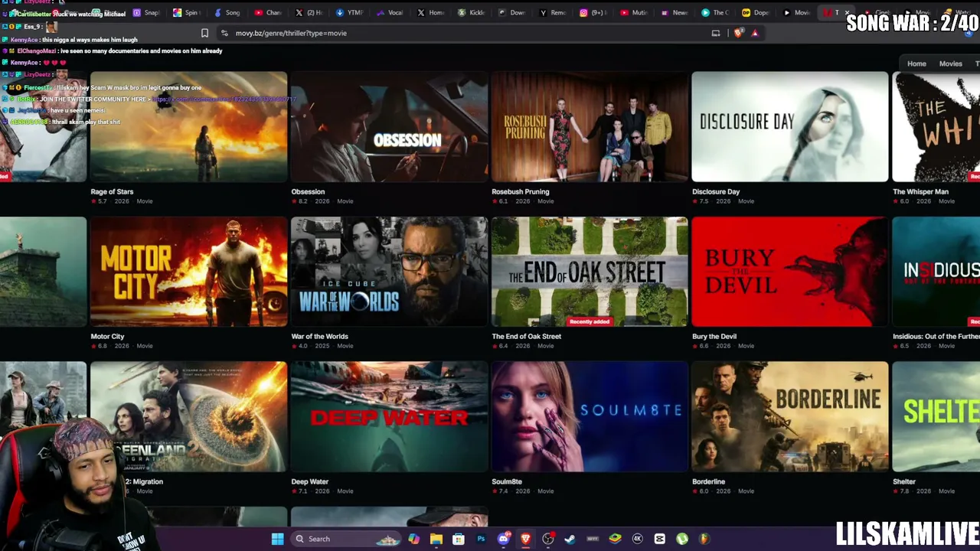Click the bookmark icon beside the address bar
This screenshot has width=980, height=551.
click(204, 33)
